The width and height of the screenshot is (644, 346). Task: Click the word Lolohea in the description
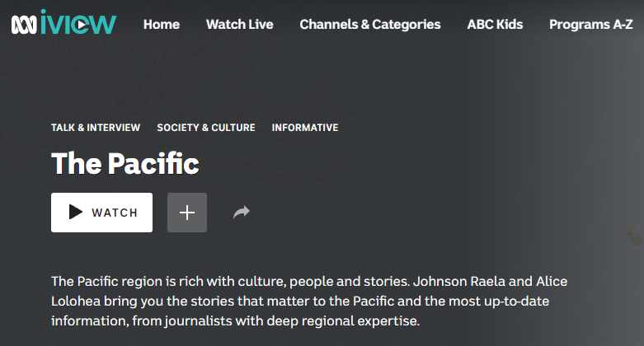tap(78, 301)
